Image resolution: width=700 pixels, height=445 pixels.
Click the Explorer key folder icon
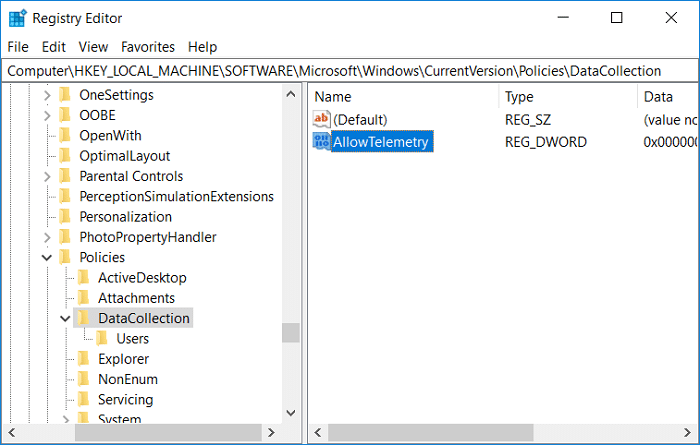[84, 359]
